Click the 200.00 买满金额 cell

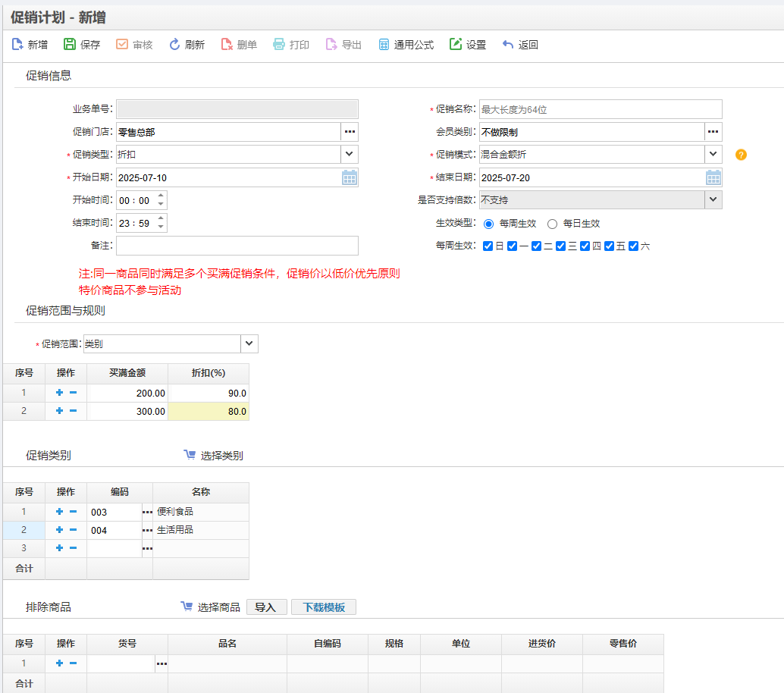tap(127, 393)
